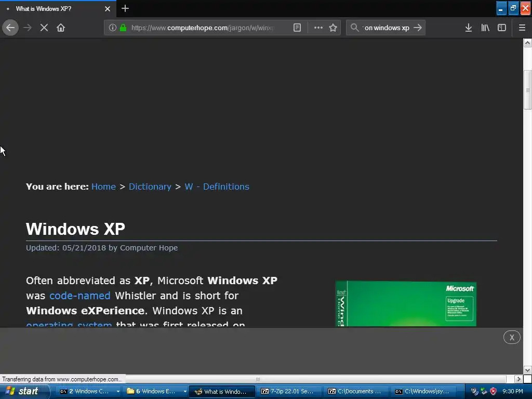Open a new tab

pyautogui.click(x=125, y=8)
